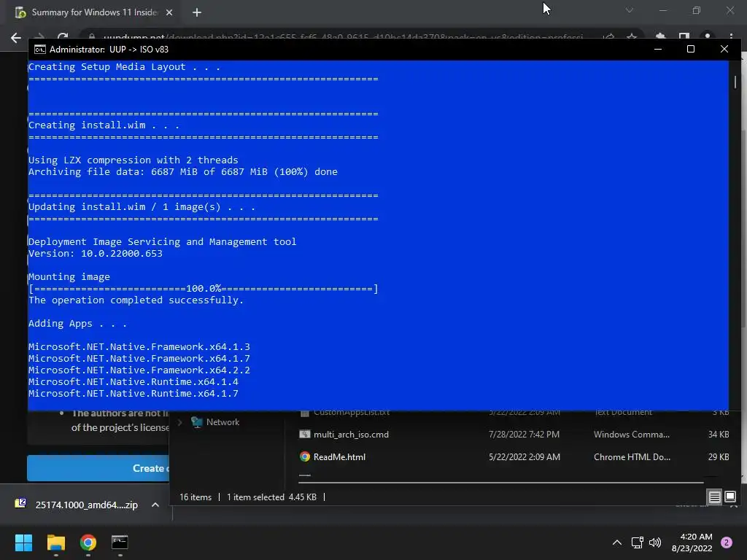Open downloaded 25174.1000_amd64 zip file
This screenshot has width=747, height=560.
[x=86, y=505]
